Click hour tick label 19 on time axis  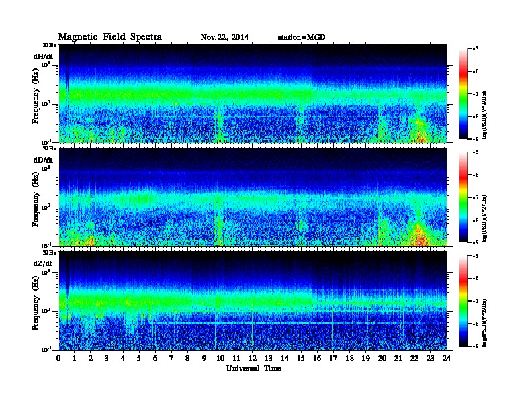[365, 358]
